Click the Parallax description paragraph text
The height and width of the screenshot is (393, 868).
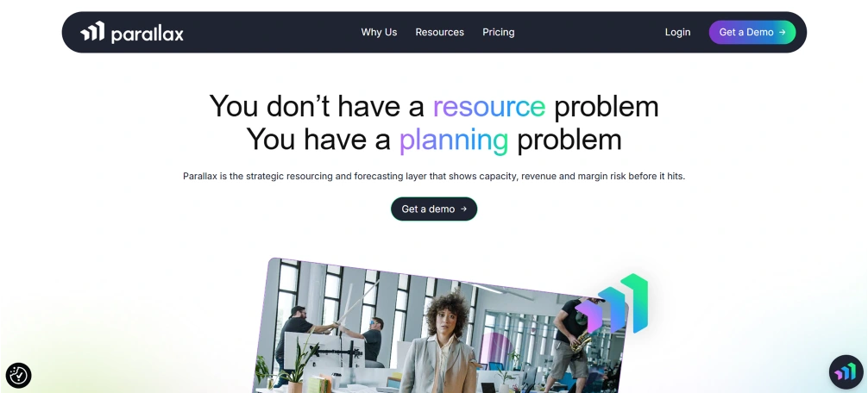(434, 177)
